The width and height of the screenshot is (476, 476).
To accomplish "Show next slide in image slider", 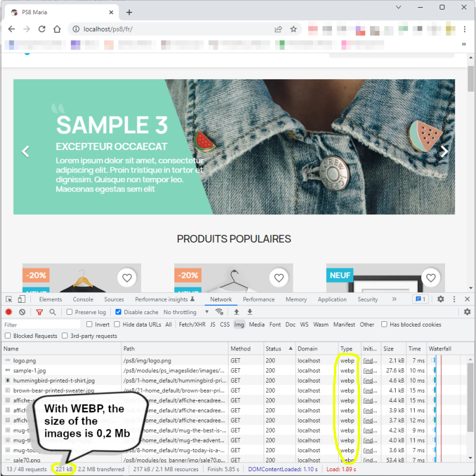I will coord(444,151).
